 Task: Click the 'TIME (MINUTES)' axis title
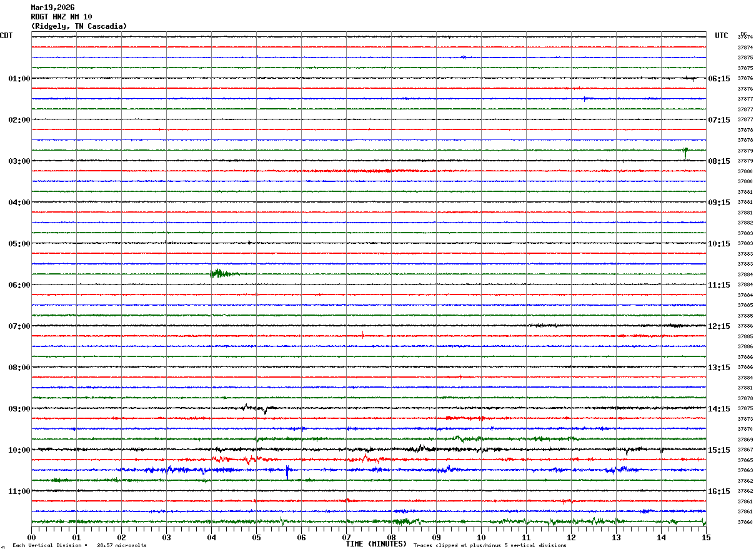point(376,544)
